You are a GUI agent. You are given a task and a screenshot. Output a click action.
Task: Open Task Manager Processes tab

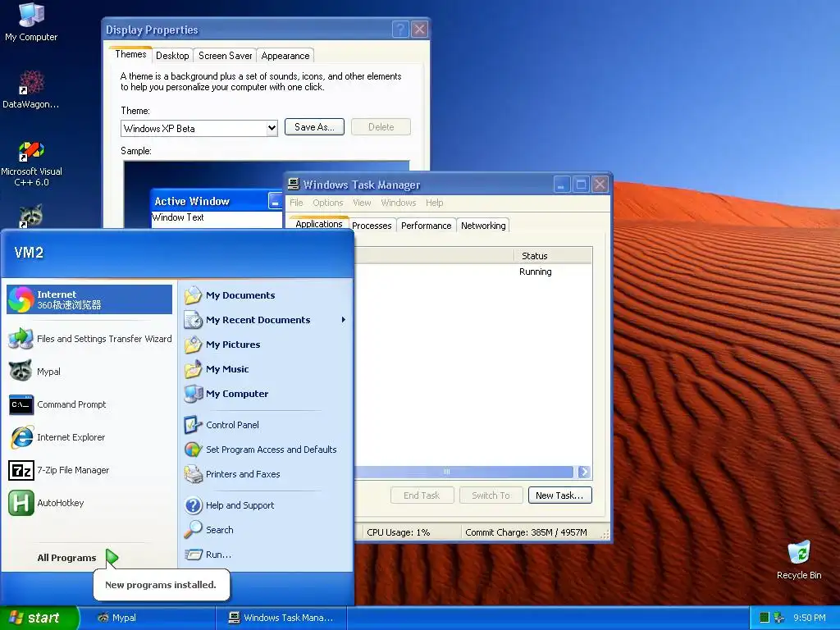coord(372,226)
